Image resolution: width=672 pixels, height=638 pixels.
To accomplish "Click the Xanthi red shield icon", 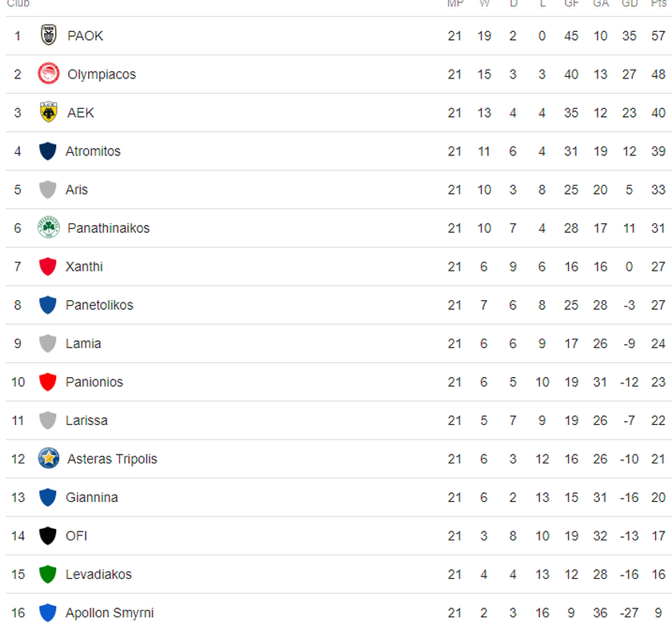I will tap(48, 267).
